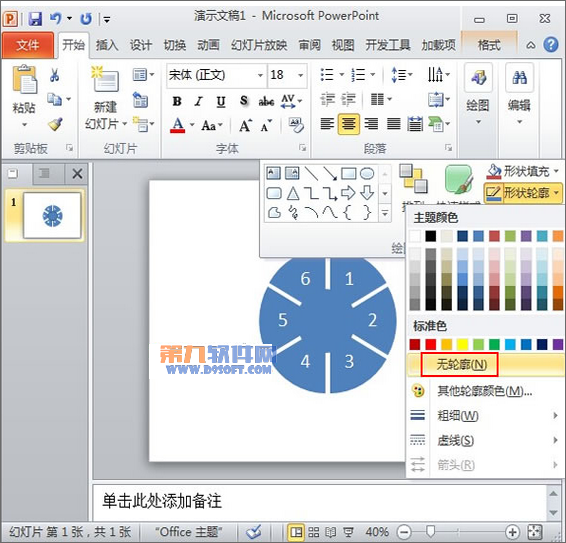Viewport: 566px width, 543px height.
Task: Click the Arrange icon
Action: point(413,178)
